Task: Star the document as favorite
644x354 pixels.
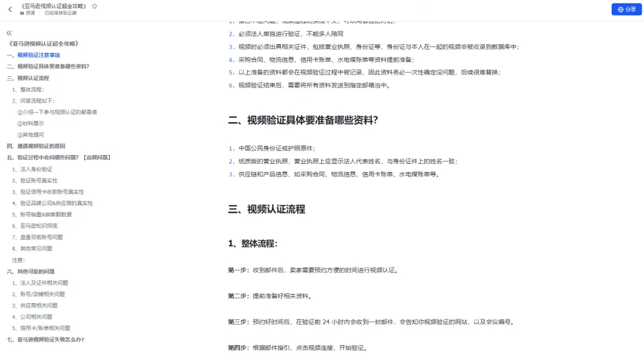Action: point(94,6)
